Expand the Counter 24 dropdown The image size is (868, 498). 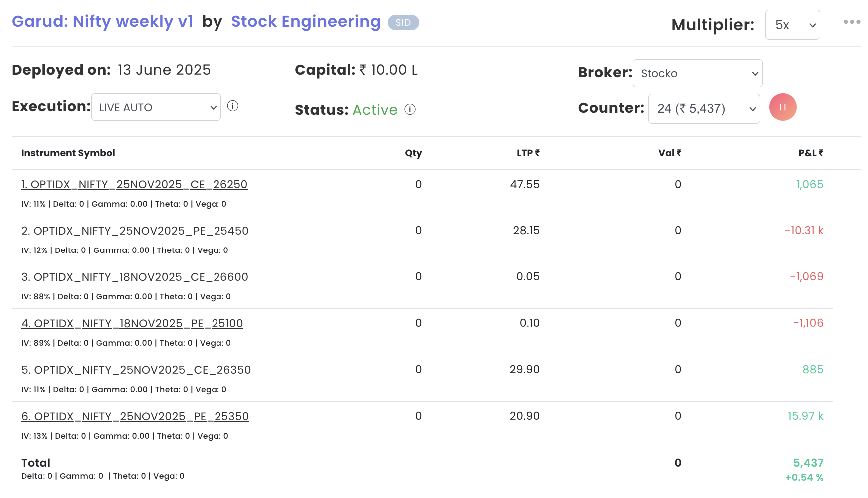click(x=703, y=109)
